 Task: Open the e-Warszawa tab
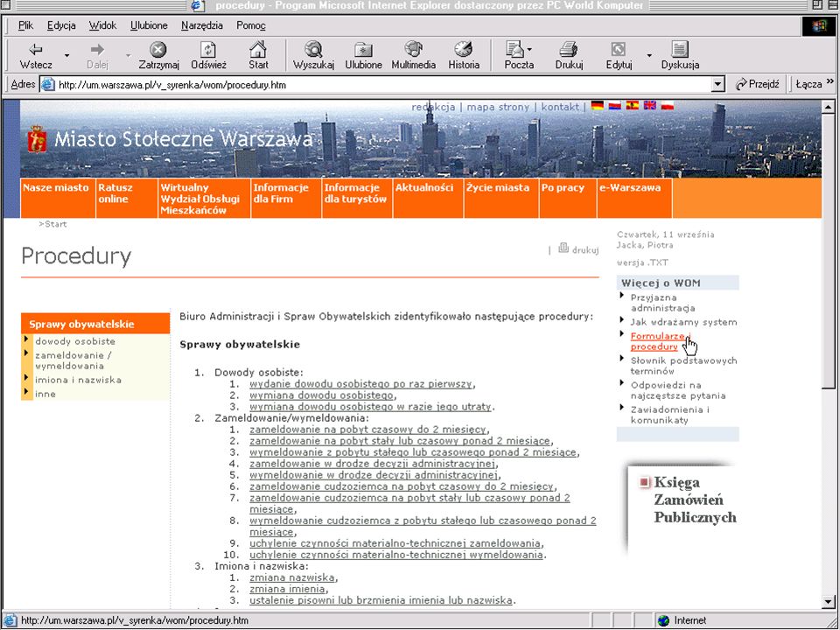(x=634, y=199)
